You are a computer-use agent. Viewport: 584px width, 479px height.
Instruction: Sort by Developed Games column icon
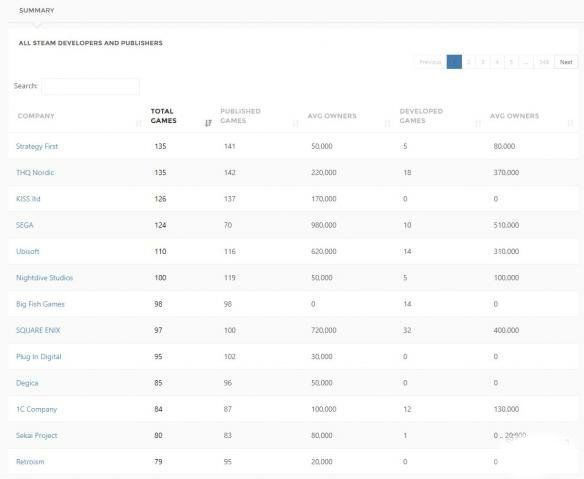pyautogui.click(x=478, y=123)
